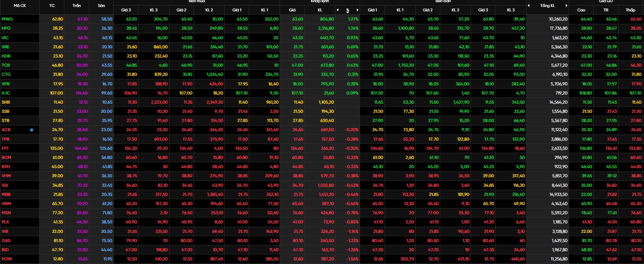Open the SSB stock symbol
Image resolution: width=644 pixels, height=264 pixels.
pyautogui.click(x=5, y=111)
